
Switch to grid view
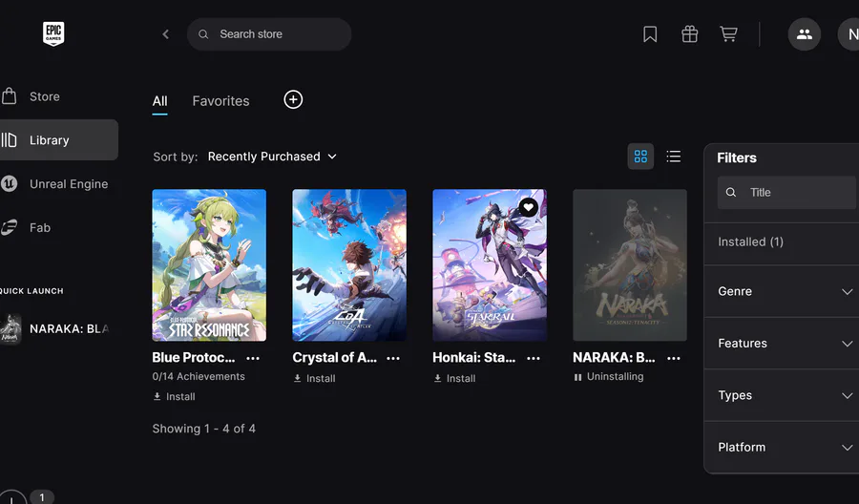(640, 157)
